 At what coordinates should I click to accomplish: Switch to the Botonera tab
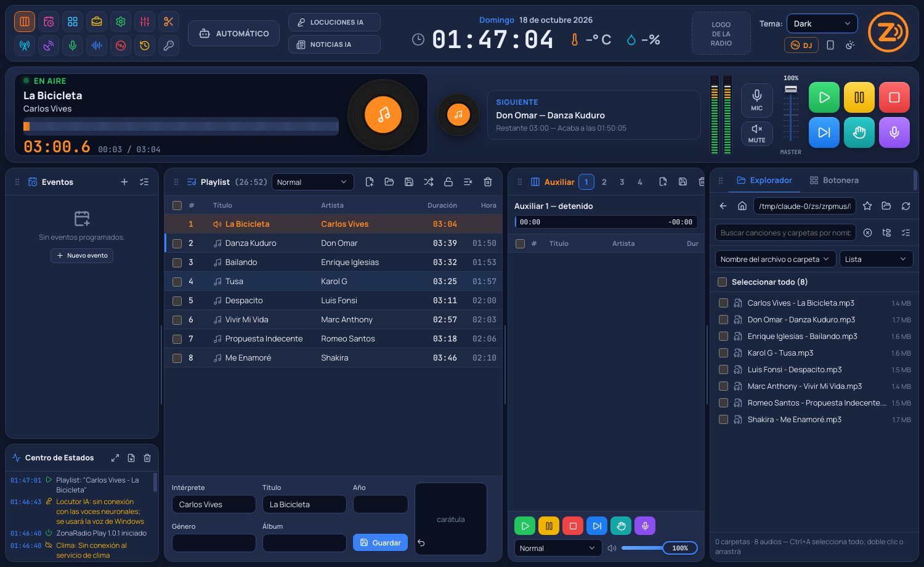coord(834,181)
